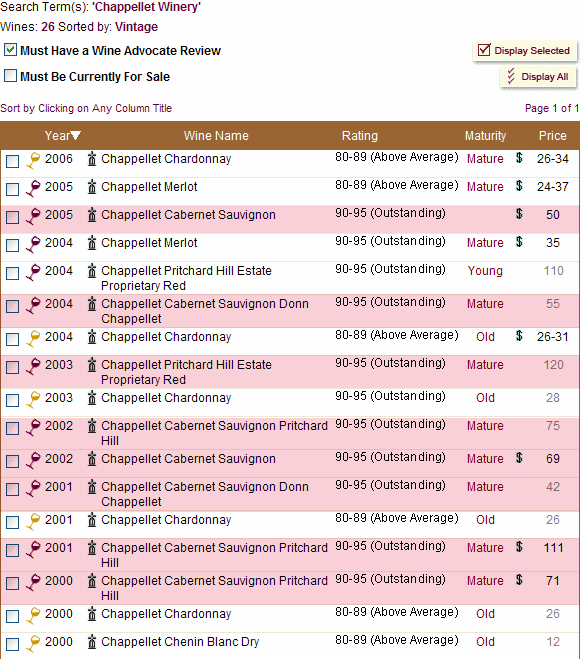Click bottle icon beside 2001 Cabernet Sauvignon Donn Chappellet
Viewport: 580px width, 659px height.
tap(92, 487)
